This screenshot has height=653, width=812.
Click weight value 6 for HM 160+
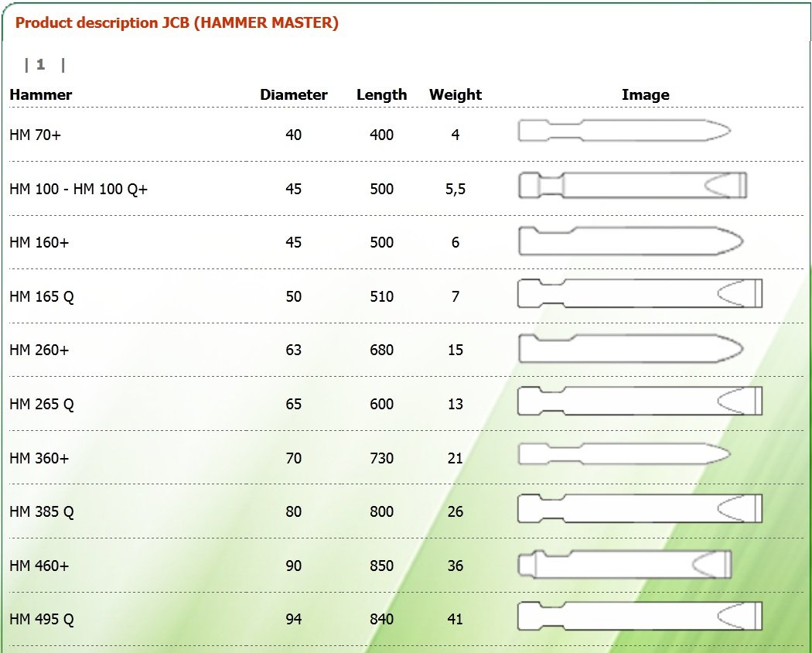point(455,242)
